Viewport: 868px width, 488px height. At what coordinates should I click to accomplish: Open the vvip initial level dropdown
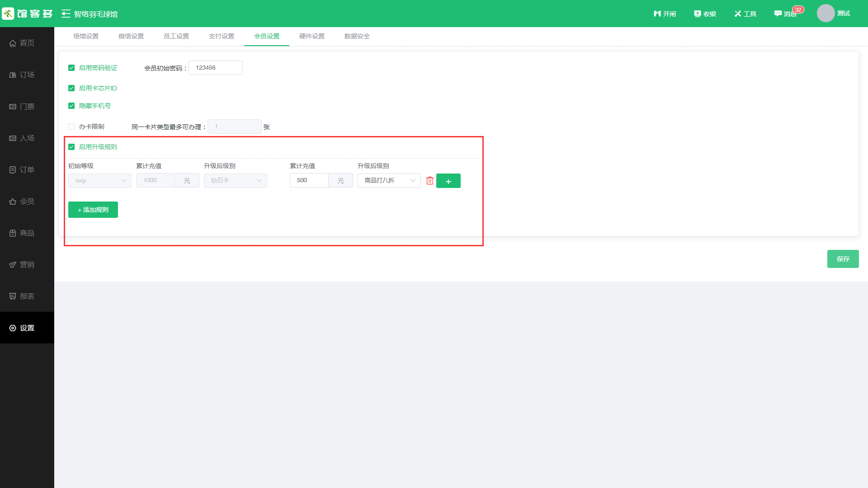pos(99,181)
